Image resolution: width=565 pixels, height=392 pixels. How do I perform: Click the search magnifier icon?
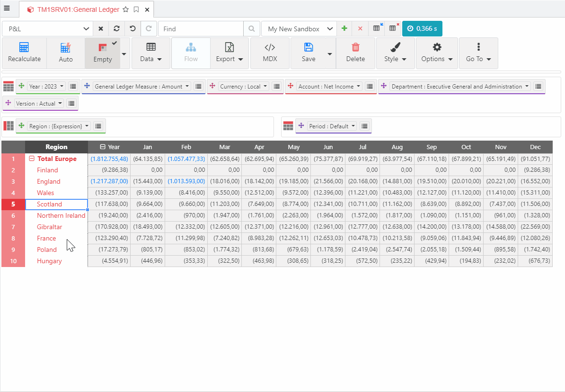[x=252, y=29]
